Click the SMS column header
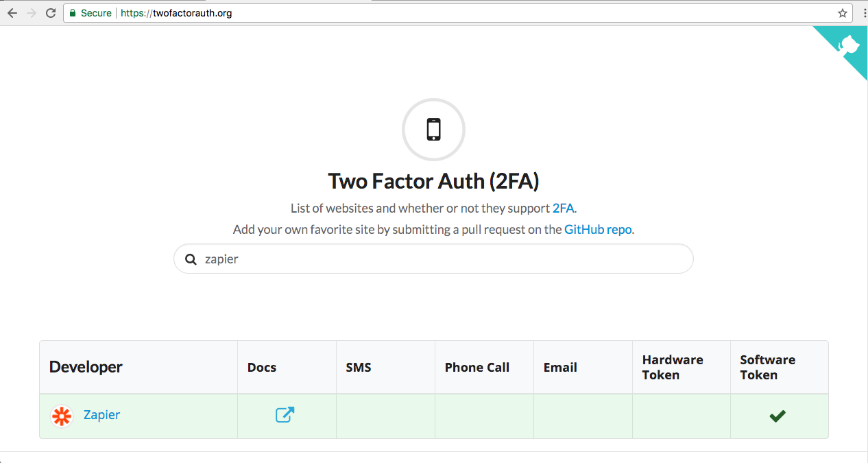The image size is (868, 463). pos(359,367)
